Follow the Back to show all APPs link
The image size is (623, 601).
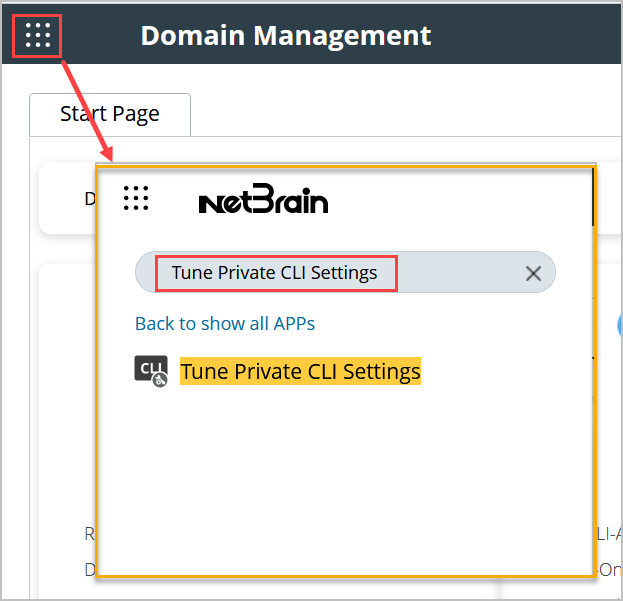pos(225,323)
